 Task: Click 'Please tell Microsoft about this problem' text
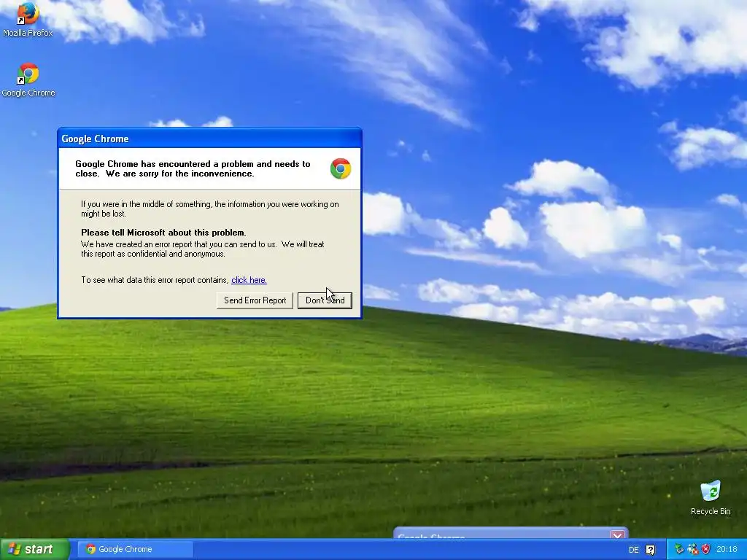coord(163,233)
